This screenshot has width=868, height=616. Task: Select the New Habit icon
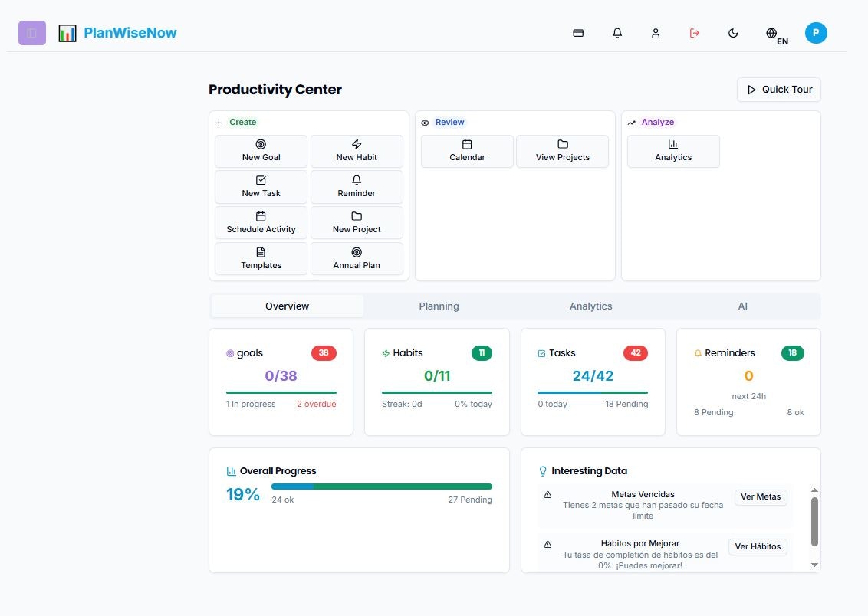click(356, 151)
